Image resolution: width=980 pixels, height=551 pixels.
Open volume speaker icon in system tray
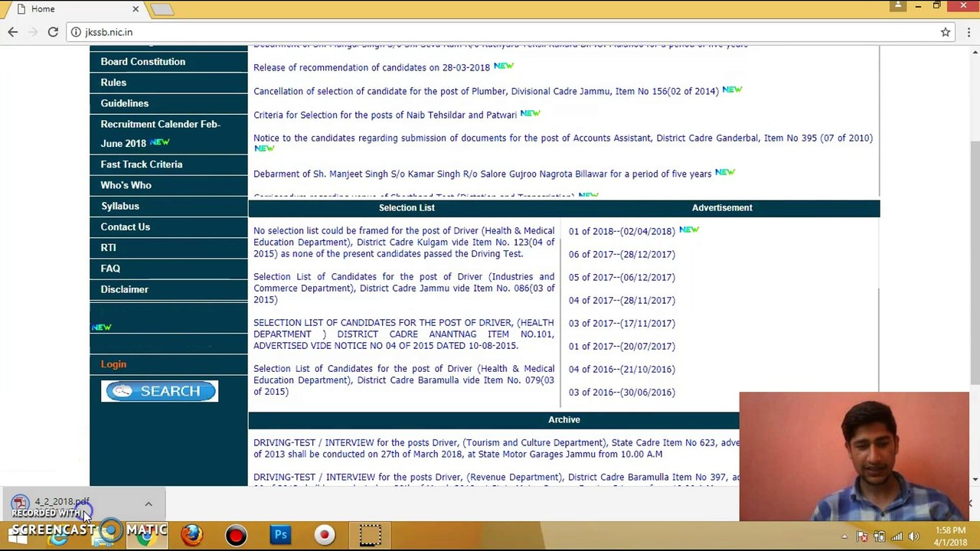point(913,536)
